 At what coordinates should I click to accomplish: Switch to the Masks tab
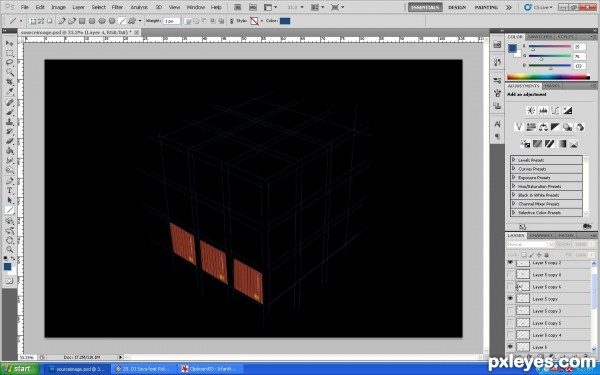(x=552, y=86)
